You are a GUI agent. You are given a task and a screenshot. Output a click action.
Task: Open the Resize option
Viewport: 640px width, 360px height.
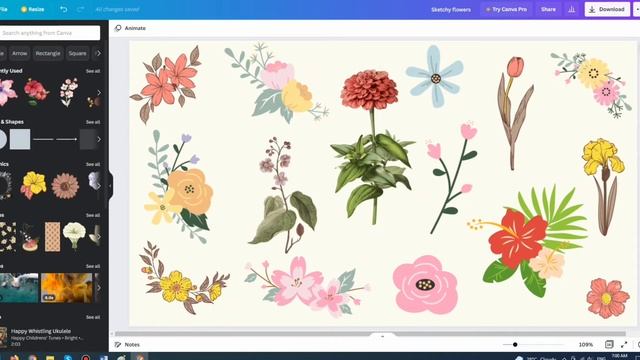click(33, 9)
